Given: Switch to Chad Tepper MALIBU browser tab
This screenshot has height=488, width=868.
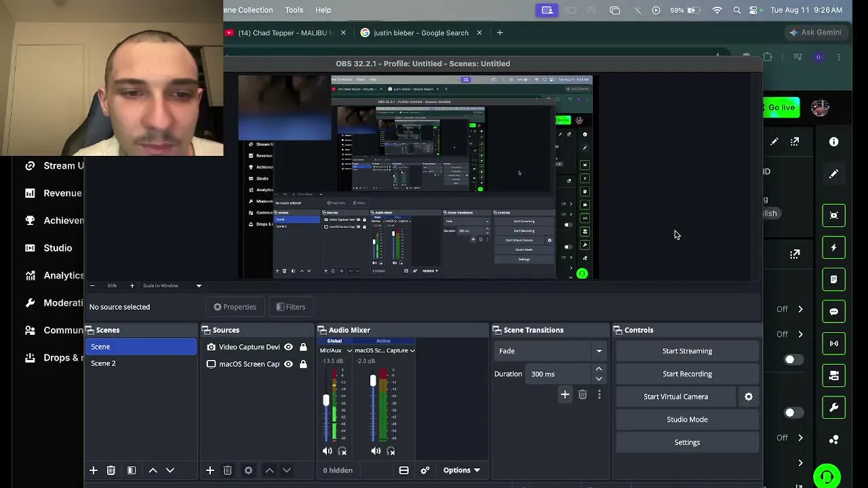Looking at the screenshot, I should pos(285,33).
